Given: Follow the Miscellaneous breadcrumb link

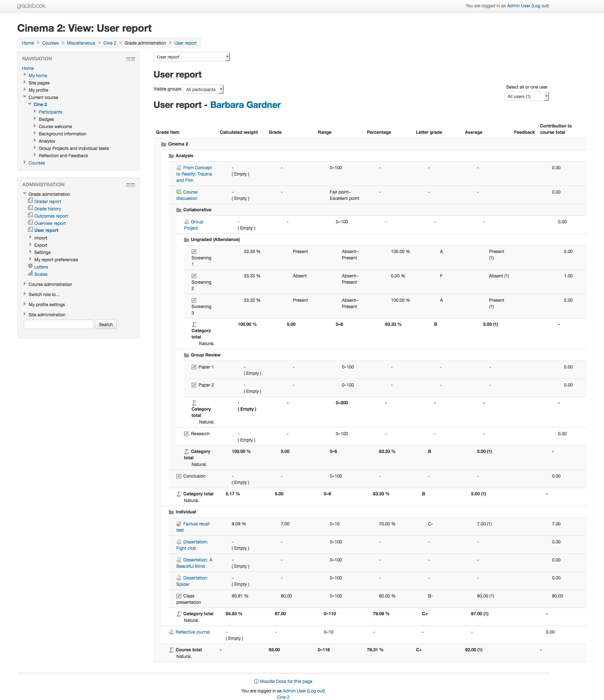Looking at the screenshot, I should [81, 43].
